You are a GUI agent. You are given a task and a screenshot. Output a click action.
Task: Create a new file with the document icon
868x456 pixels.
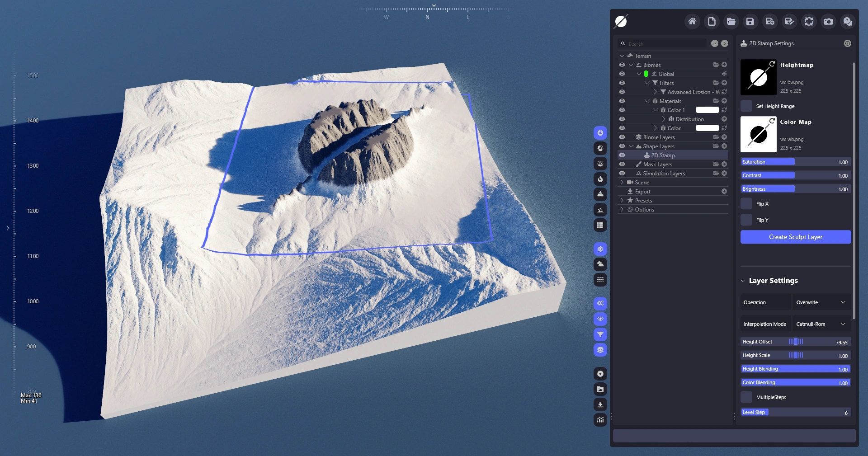[712, 21]
